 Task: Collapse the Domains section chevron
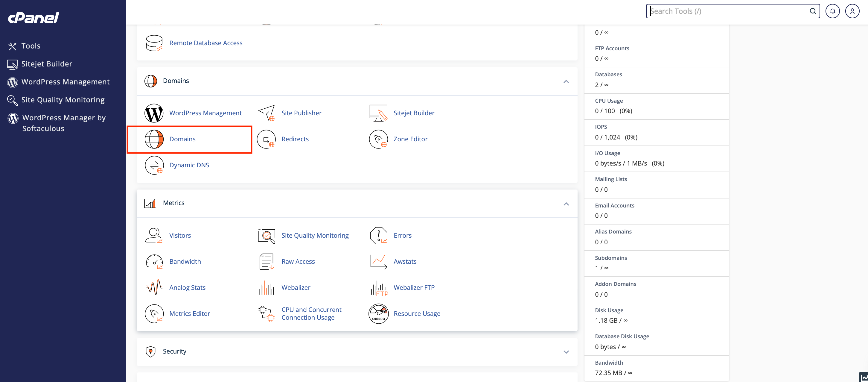[566, 82]
